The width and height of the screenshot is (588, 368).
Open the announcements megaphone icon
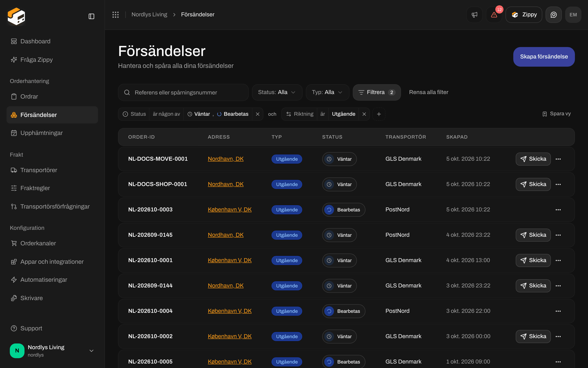coord(474,15)
